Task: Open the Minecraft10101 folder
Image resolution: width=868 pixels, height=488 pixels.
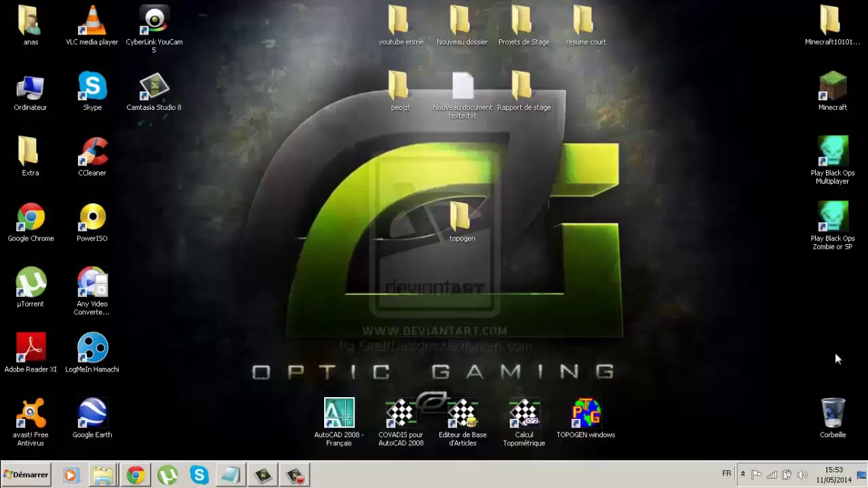Action: coord(833,26)
